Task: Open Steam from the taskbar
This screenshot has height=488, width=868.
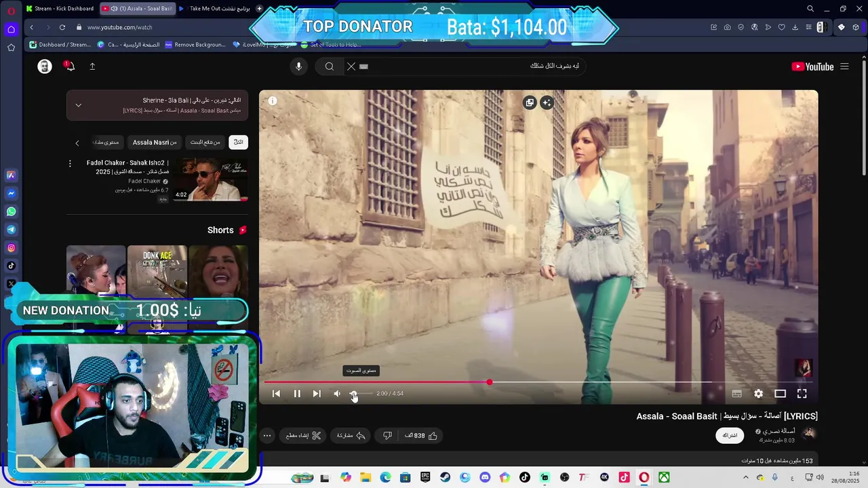Action: coord(445,477)
